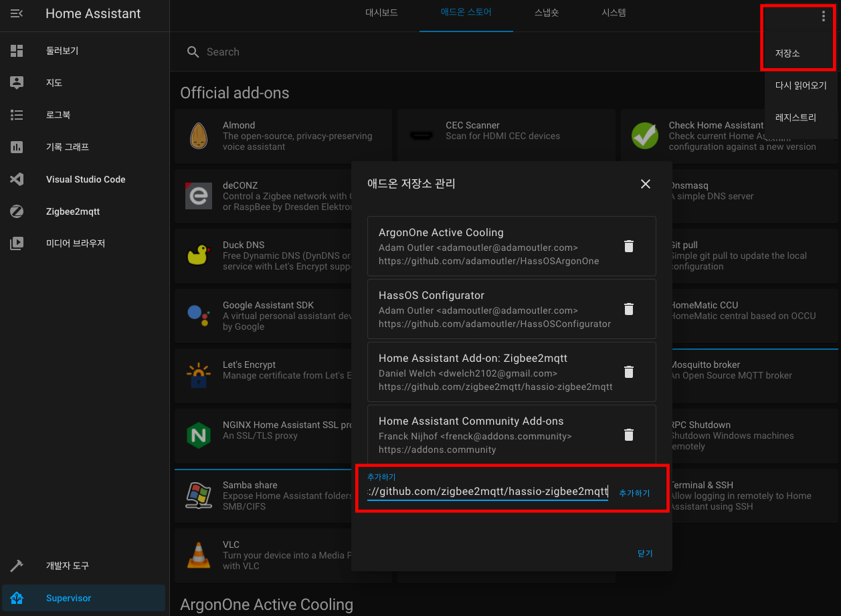Click the deCONZ add-on icon

199,196
